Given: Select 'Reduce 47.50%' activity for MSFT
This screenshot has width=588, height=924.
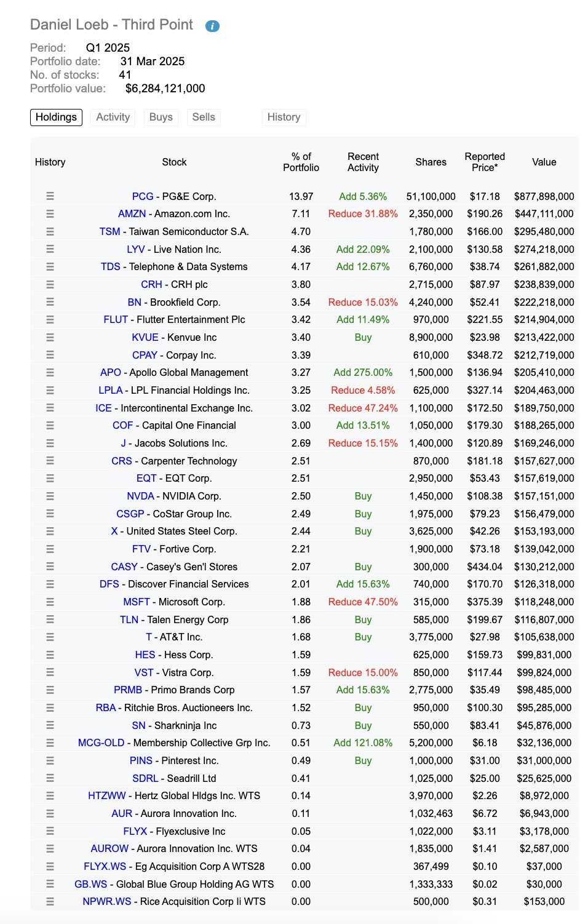Looking at the screenshot, I should pyautogui.click(x=363, y=602).
